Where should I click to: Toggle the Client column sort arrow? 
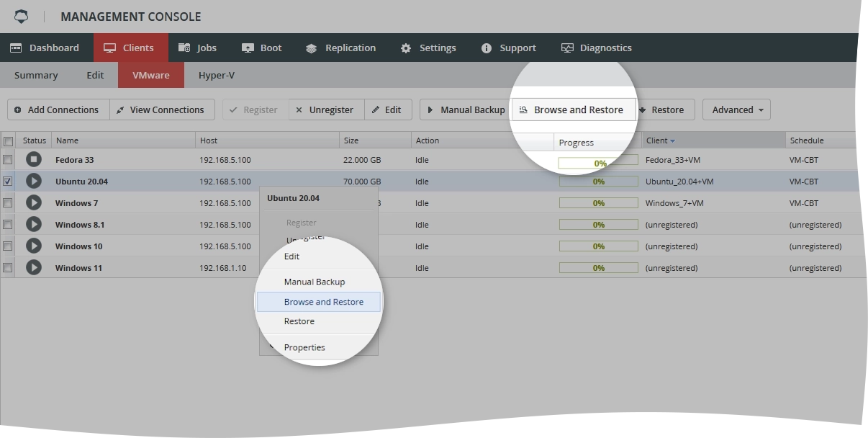(x=672, y=141)
